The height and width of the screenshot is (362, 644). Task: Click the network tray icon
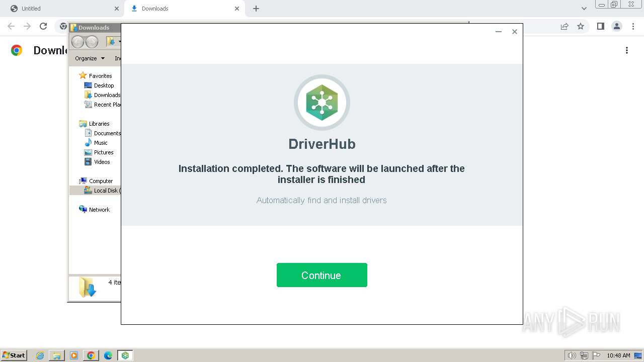pos(584,355)
